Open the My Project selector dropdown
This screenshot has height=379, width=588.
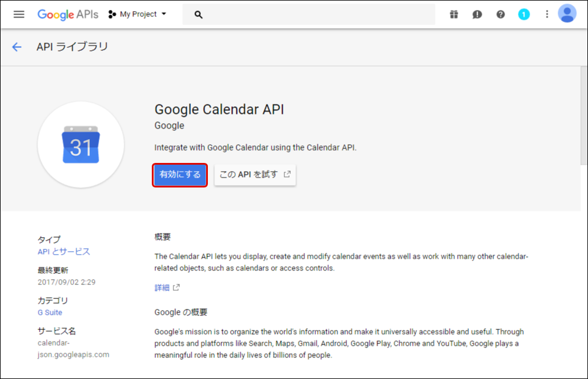(137, 14)
